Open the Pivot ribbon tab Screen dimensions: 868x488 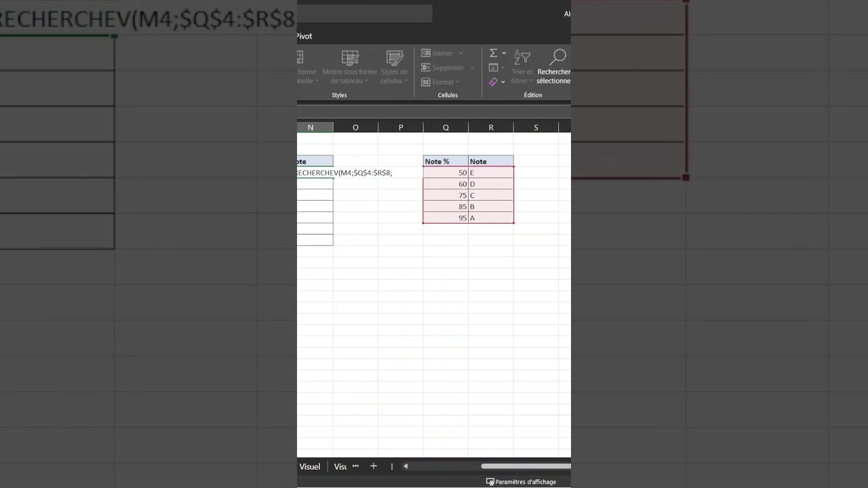click(x=304, y=36)
